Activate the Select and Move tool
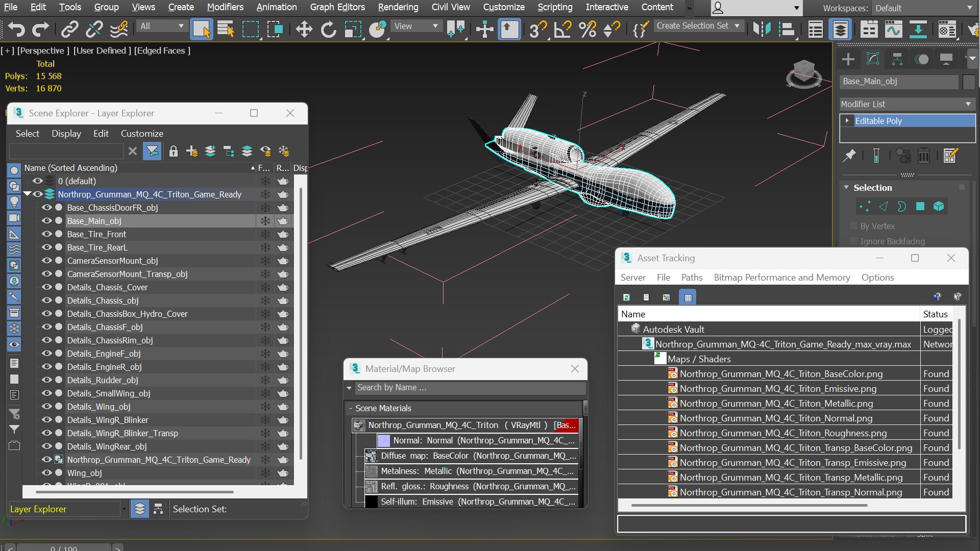980x551 pixels. click(304, 29)
